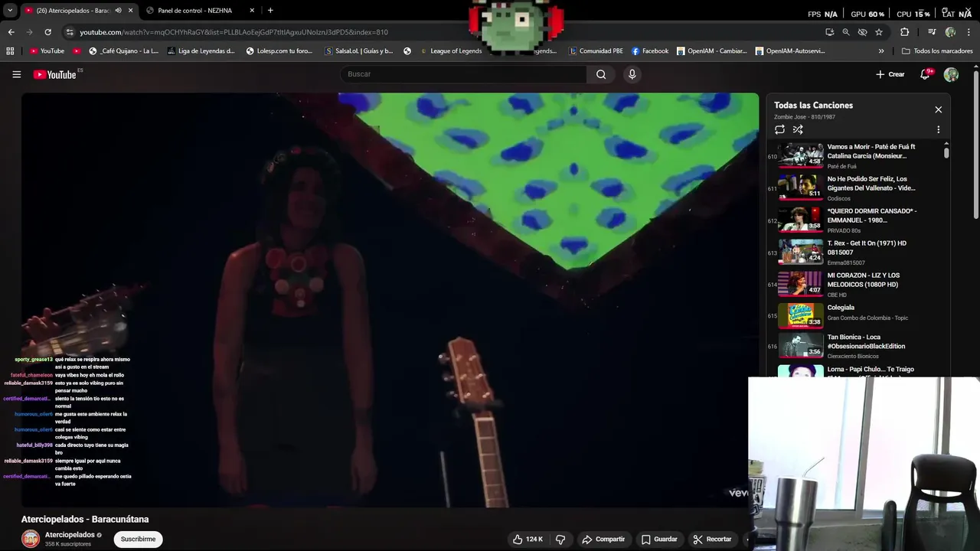
Task: Run the search with the magnifier button
Action: tap(601, 74)
